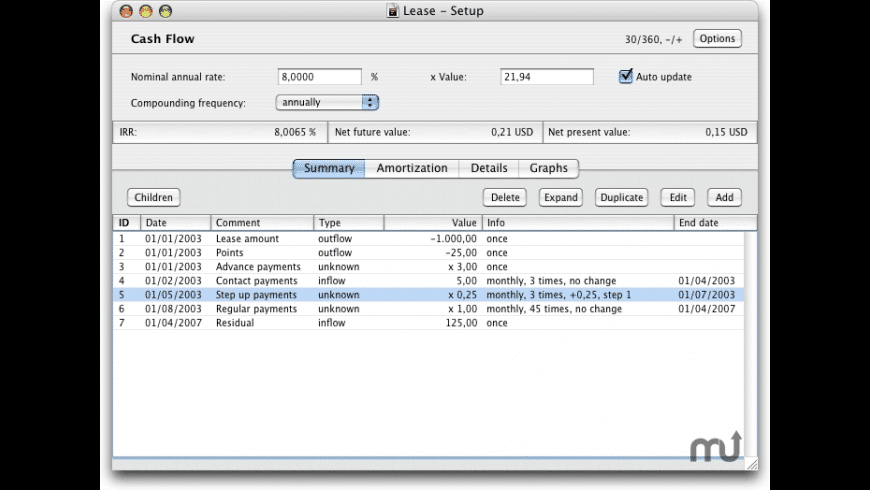Screen dimensions: 870x490
Task: Click the Delete button
Action: click(x=505, y=198)
